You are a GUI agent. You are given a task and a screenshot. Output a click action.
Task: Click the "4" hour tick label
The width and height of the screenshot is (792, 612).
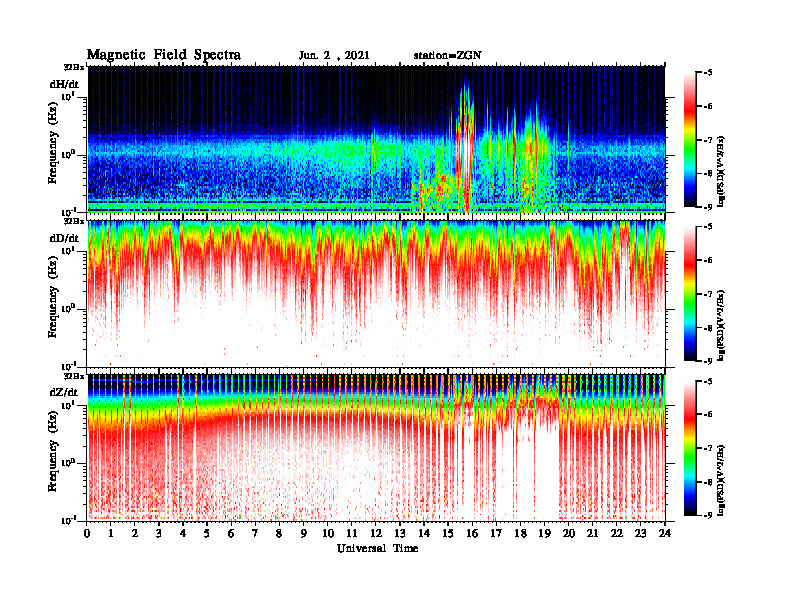tap(183, 533)
